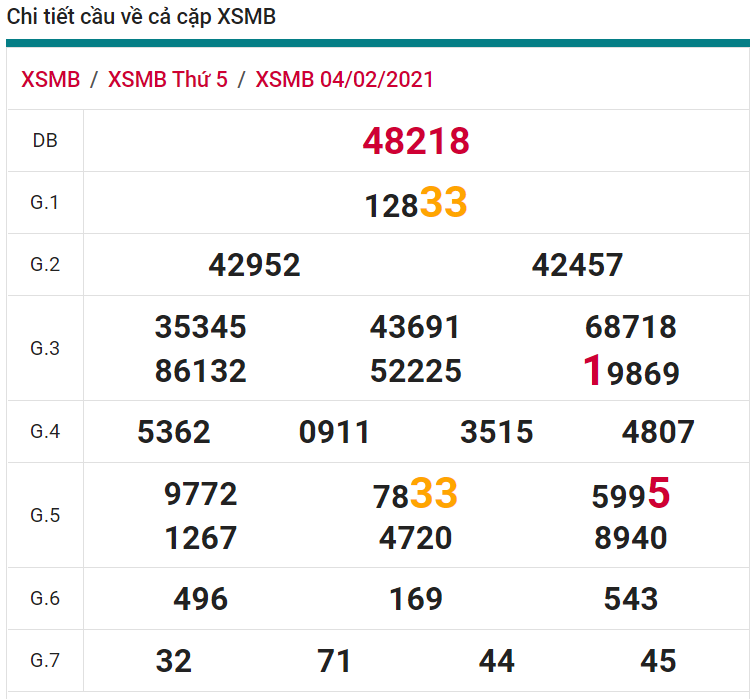The image size is (752, 699).
Task: Click G.3 number 35345
Action: 200,327
